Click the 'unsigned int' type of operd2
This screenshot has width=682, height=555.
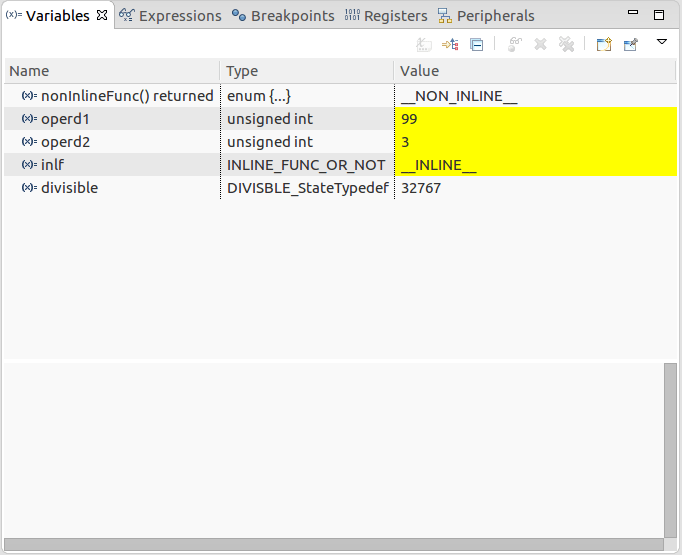click(x=307, y=142)
